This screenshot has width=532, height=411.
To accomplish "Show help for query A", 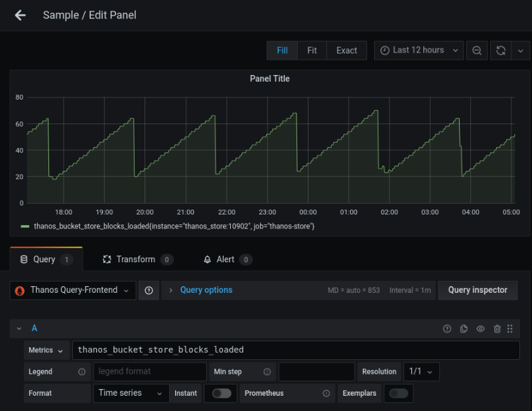I will point(447,329).
